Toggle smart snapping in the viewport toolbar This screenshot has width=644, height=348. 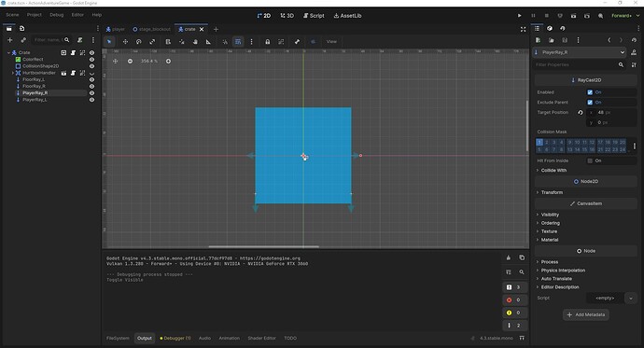click(225, 41)
